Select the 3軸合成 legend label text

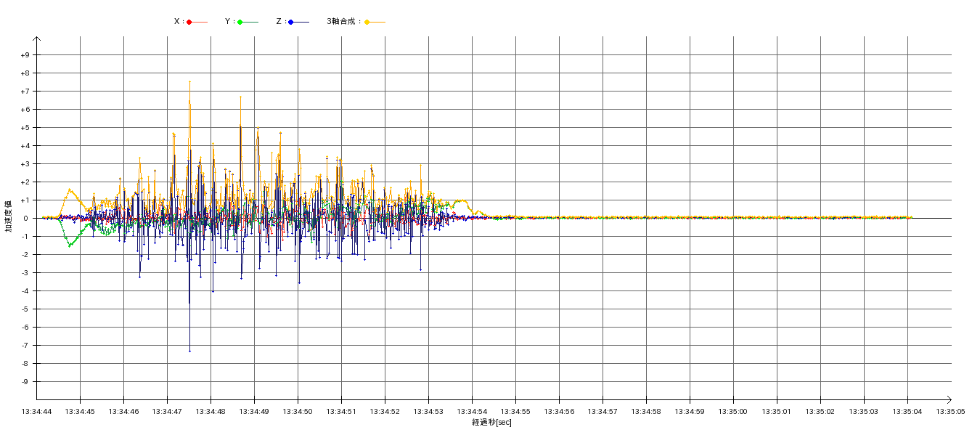(x=343, y=22)
